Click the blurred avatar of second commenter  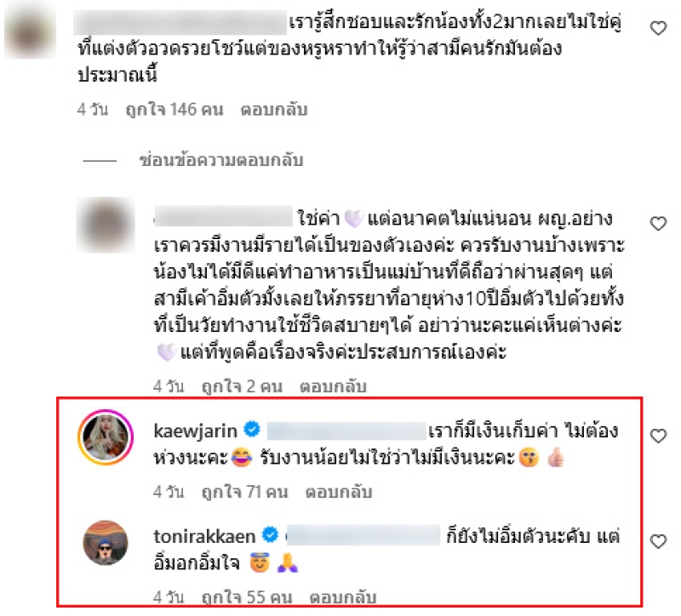(x=106, y=225)
